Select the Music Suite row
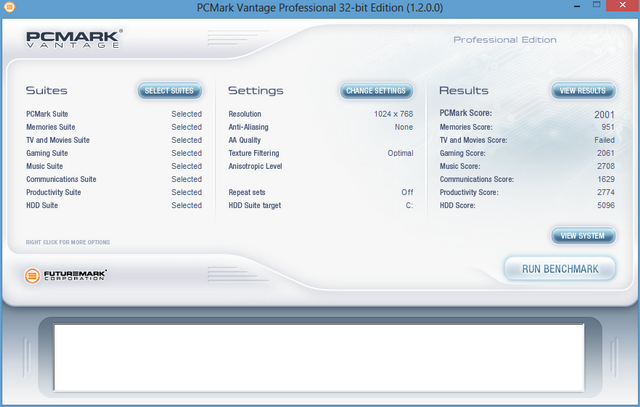The height and width of the screenshot is (407, 640). (x=114, y=166)
